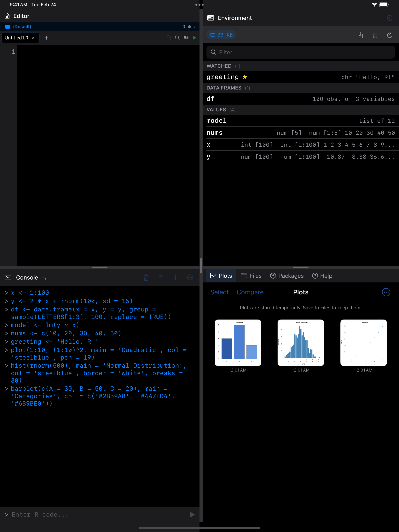Refresh the Environment pane
This screenshot has width=399, height=532.
(x=390, y=35)
